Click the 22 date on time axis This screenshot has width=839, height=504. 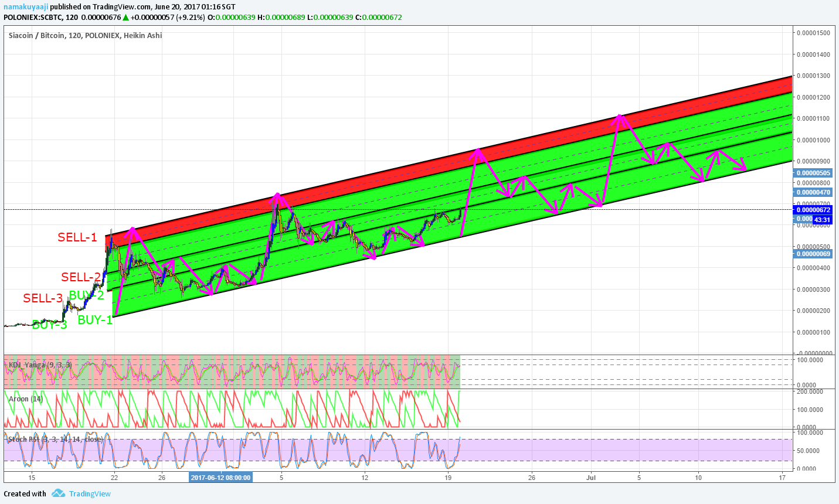click(114, 478)
